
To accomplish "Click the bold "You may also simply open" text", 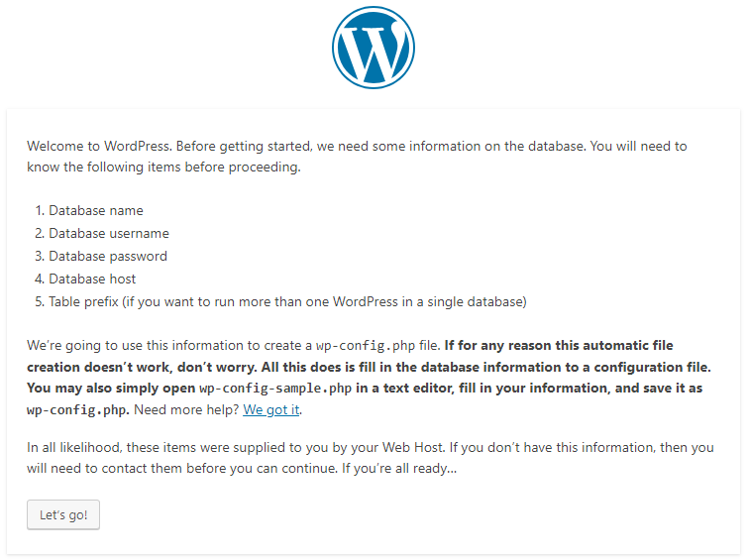I will pos(111,388).
